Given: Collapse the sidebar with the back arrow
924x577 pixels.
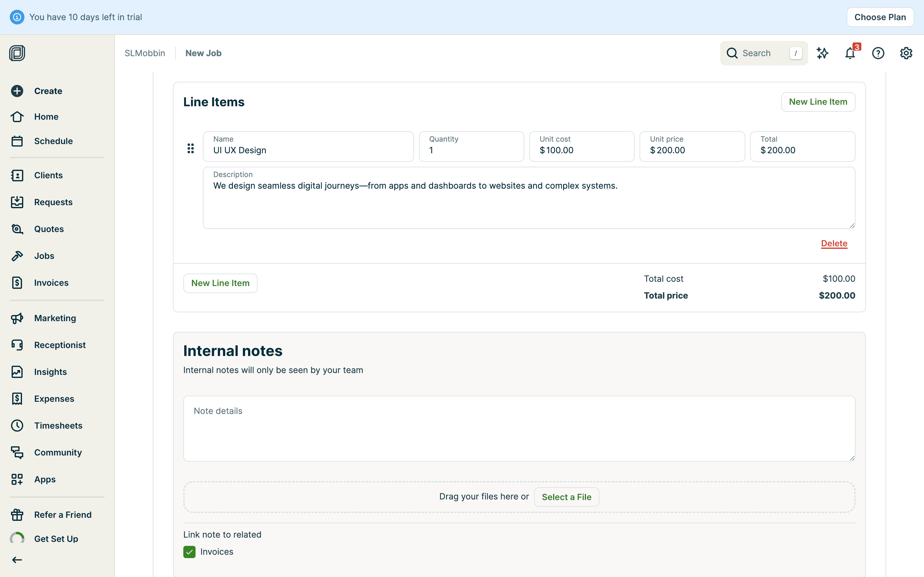Looking at the screenshot, I should point(17,560).
